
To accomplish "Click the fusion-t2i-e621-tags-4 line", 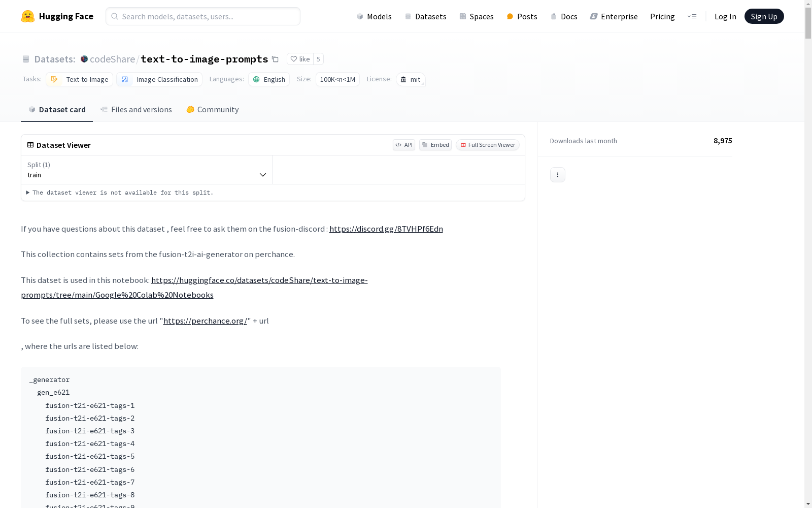I will (x=90, y=443).
